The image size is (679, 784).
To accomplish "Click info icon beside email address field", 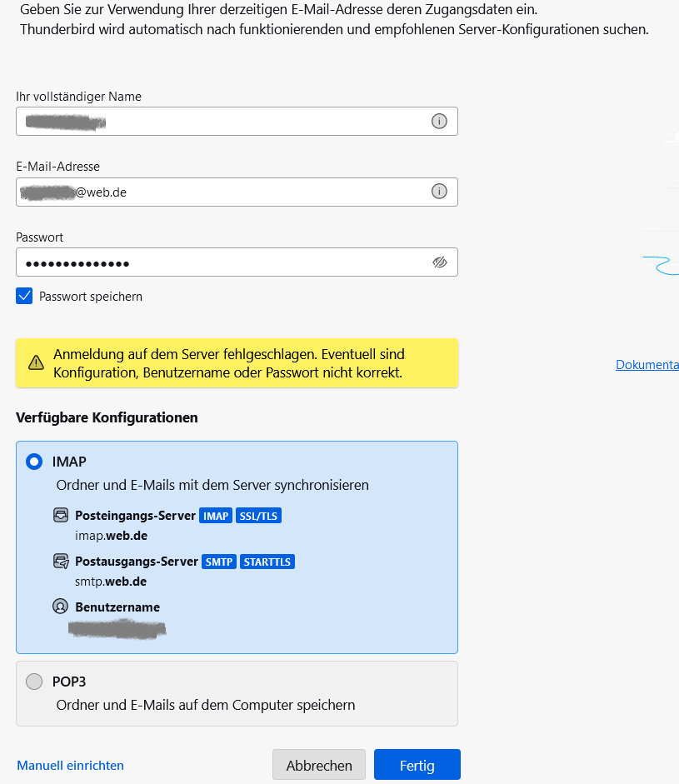I will tap(439, 192).
